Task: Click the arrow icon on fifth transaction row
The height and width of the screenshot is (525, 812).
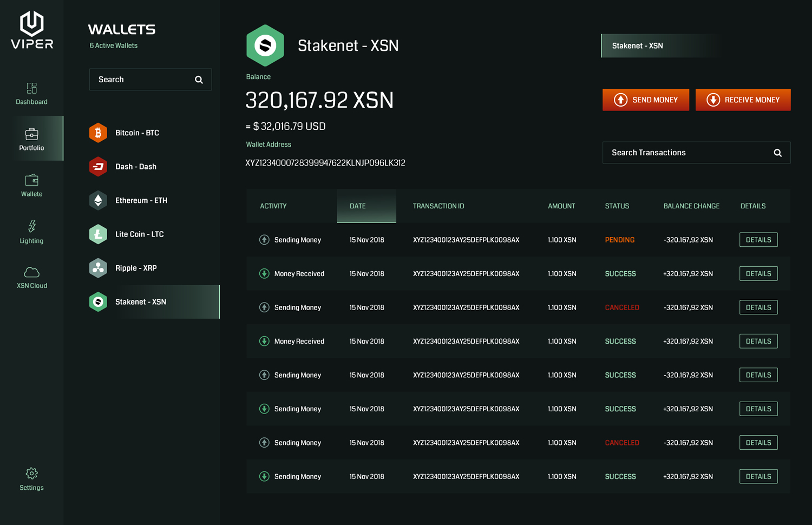Action: tap(264, 375)
